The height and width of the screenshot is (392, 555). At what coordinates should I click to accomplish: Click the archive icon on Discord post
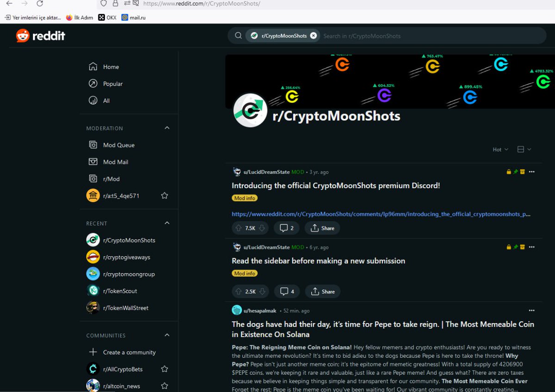(x=522, y=172)
